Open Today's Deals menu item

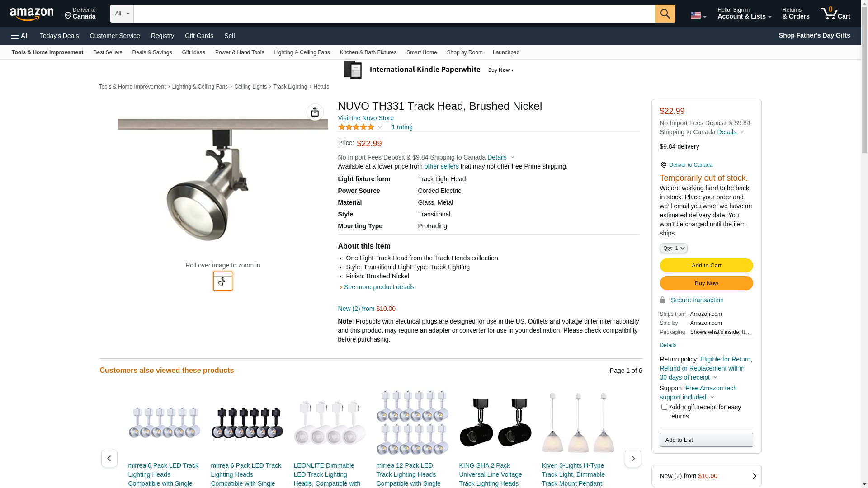click(x=59, y=36)
